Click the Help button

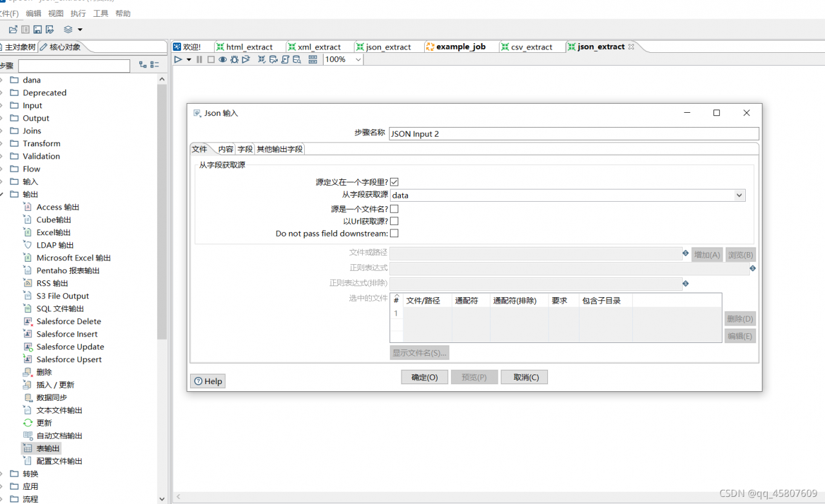tap(208, 381)
